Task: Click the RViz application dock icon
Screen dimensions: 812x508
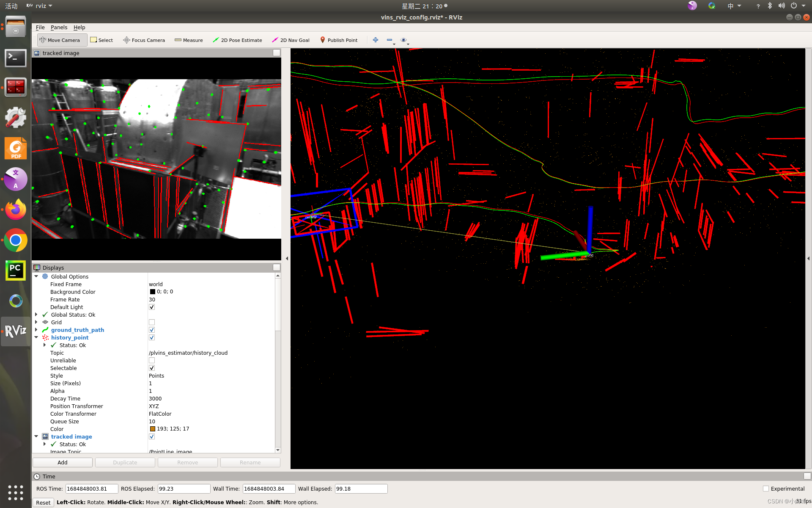Action: coord(15,331)
